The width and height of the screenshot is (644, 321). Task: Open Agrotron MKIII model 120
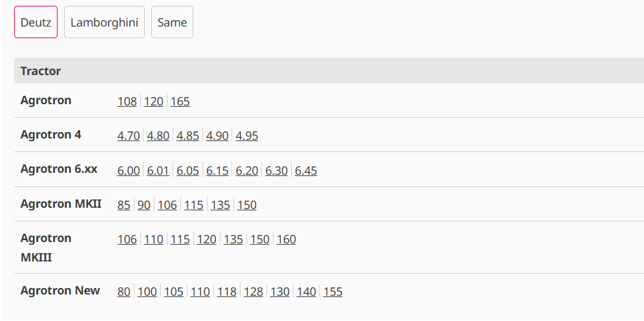point(207,239)
